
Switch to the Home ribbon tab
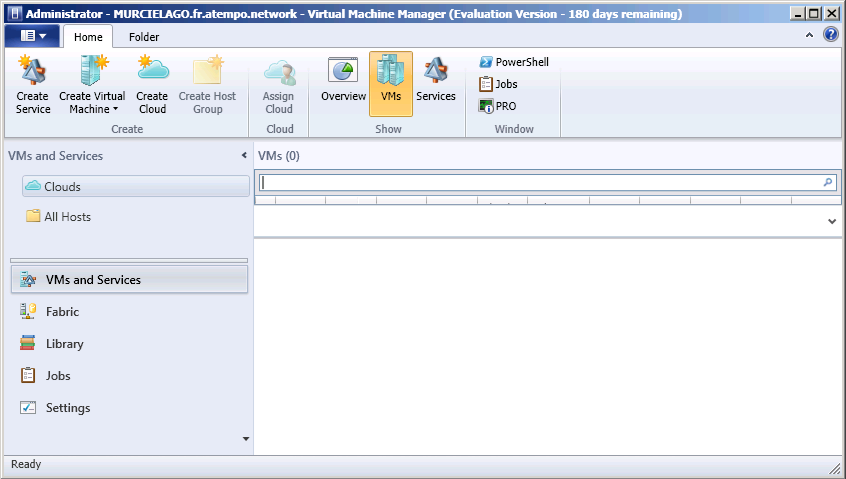[88, 37]
